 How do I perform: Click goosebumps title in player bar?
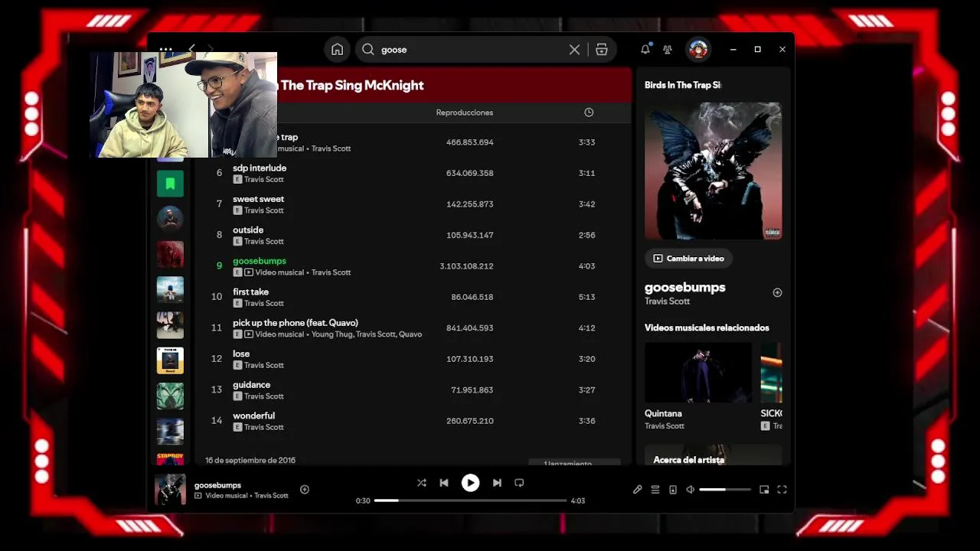[x=217, y=485]
